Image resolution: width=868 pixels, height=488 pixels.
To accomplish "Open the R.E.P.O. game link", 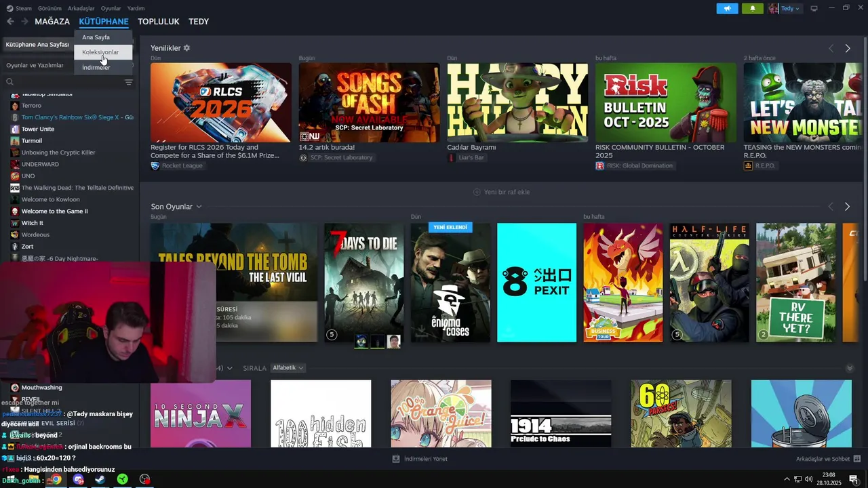I will [759, 165].
